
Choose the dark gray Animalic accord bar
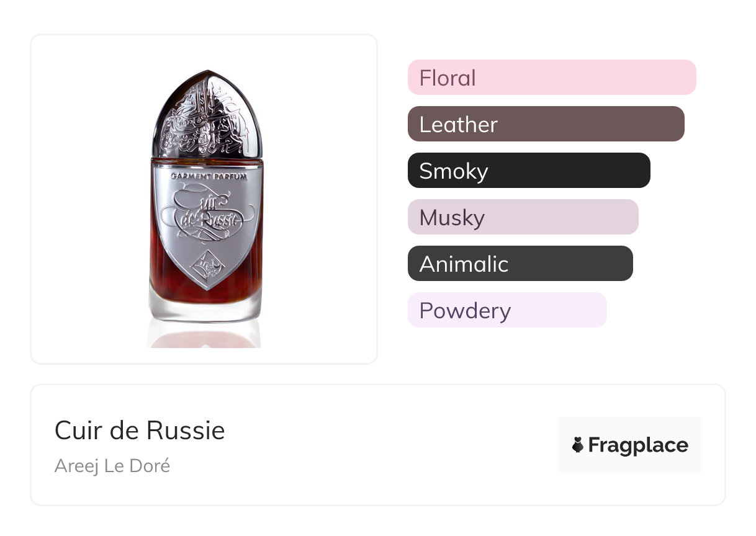(520, 264)
